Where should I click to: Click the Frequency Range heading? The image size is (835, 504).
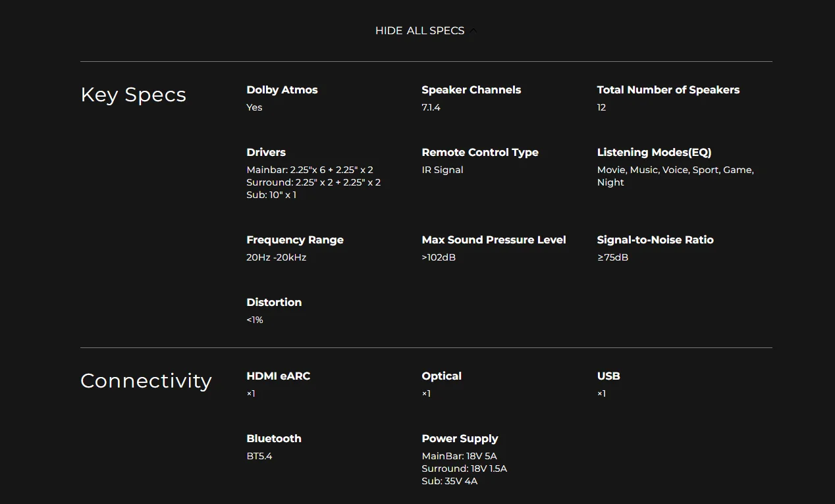point(295,240)
